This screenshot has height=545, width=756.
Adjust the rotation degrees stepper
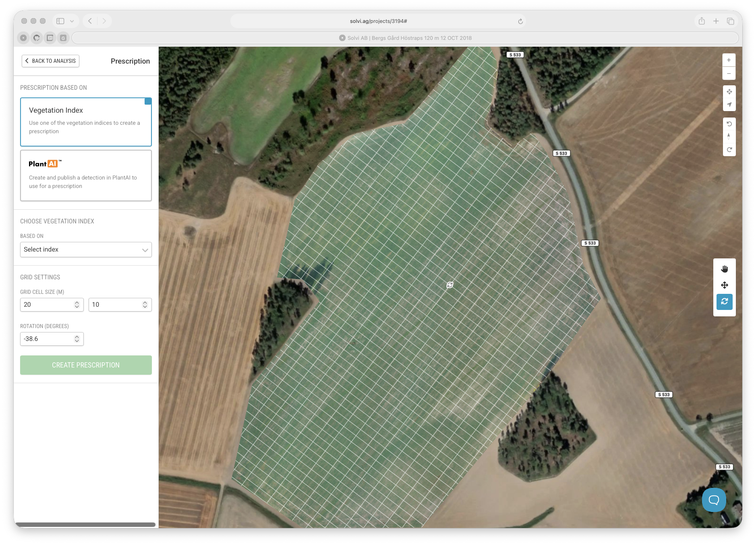click(77, 339)
